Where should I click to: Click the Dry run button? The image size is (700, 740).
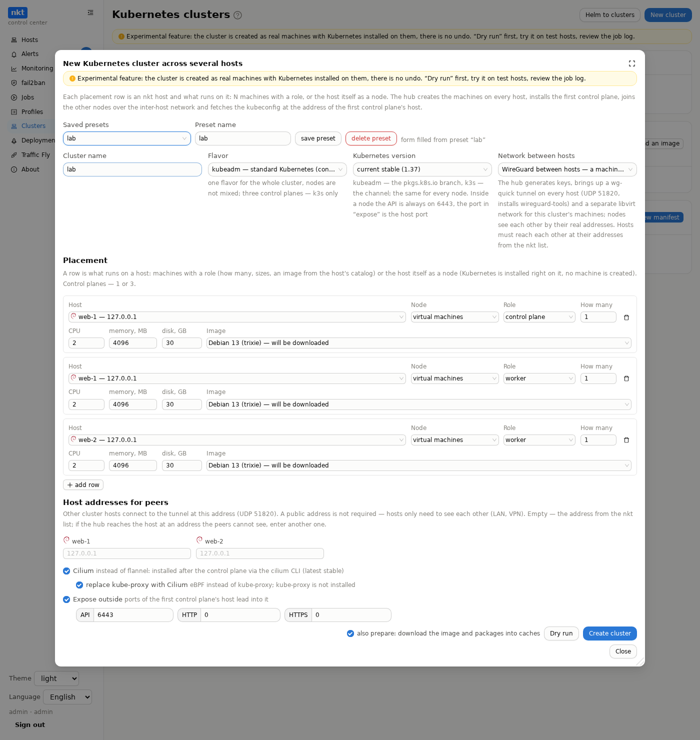tap(561, 633)
